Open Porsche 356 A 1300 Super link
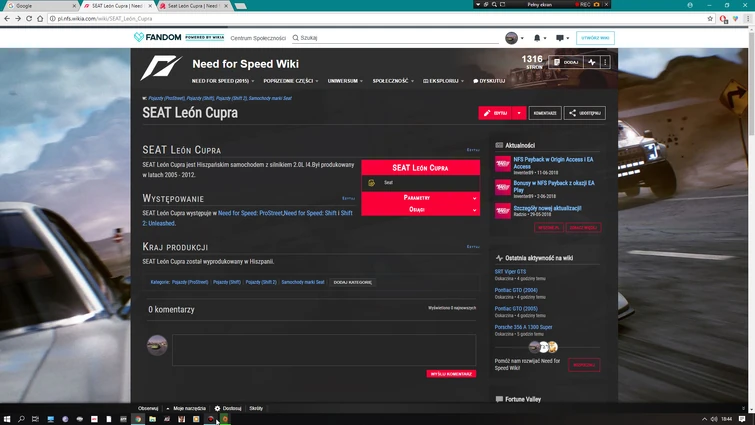This screenshot has width=755, height=425. point(523,327)
